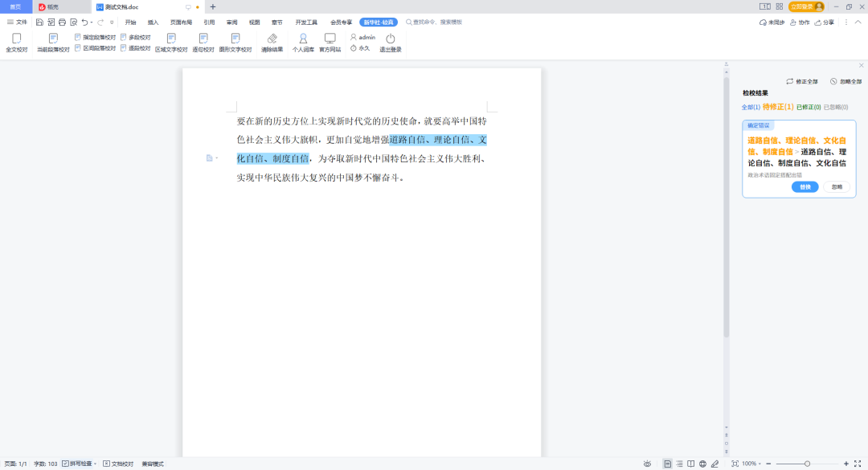Viewport: 868px width, 470px height.
Task: Move the zoom slider handle
Action: point(807,464)
